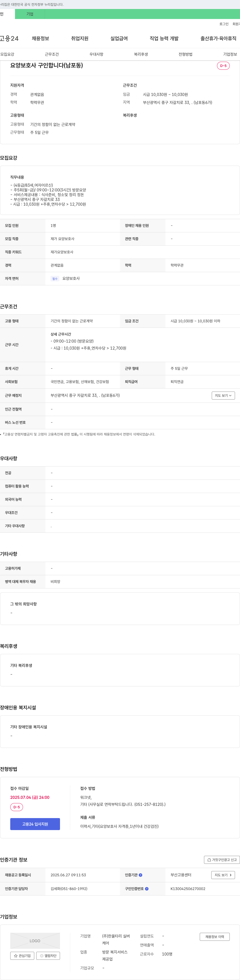Open the 출산휴가·육아휴직 menu
Screen dimensions: 240x980
pos(218,38)
